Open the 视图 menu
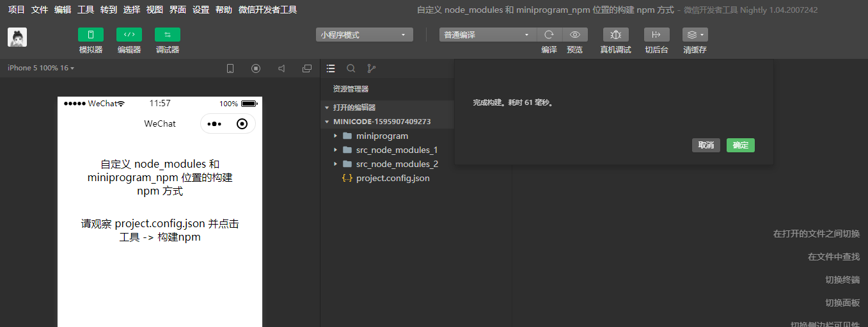The width and height of the screenshot is (868, 327). 155,10
